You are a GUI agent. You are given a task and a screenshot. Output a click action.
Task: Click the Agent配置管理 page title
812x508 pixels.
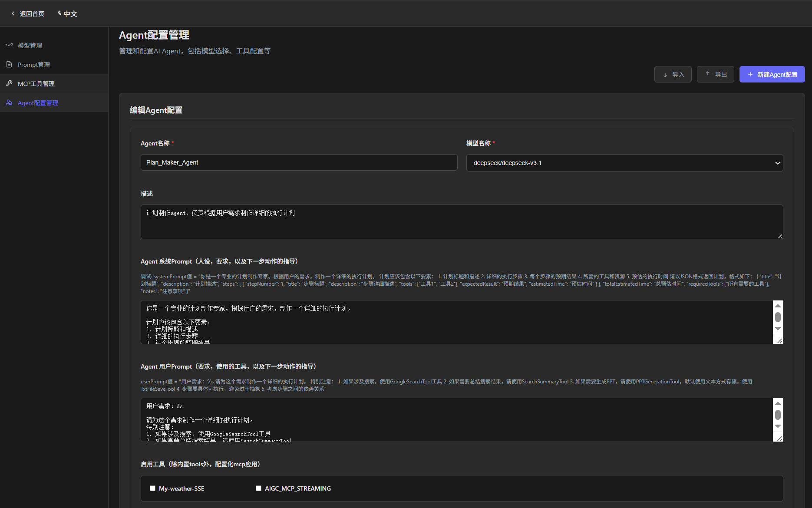[x=154, y=35]
